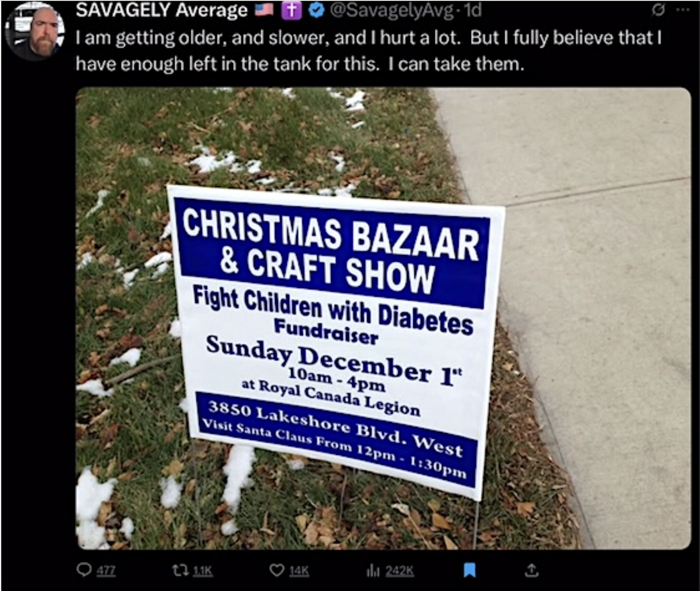700x591 pixels.
Task: Open the 1d post timestamp
Action: (472, 11)
